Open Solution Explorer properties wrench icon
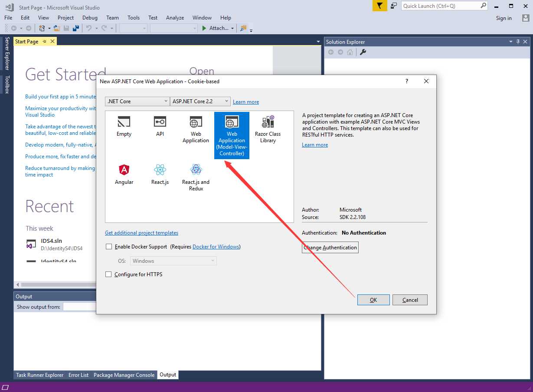The image size is (533, 392). pos(363,52)
